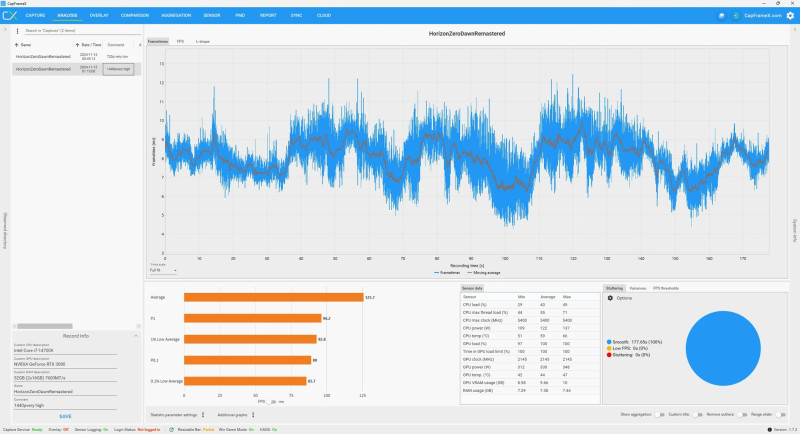Select the Frametimes graph tab
Image resolution: width=800 pixels, height=434 pixels.
click(158, 41)
